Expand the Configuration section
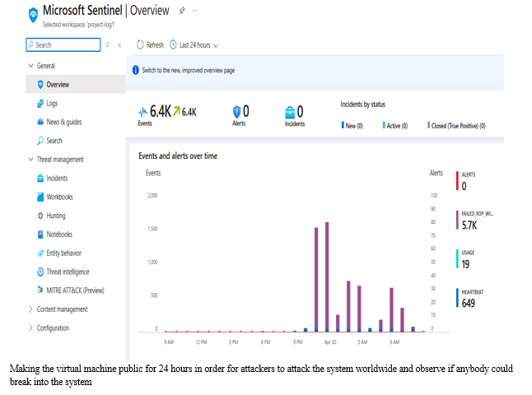The width and height of the screenshot is (532, 395). click(30, 328)
